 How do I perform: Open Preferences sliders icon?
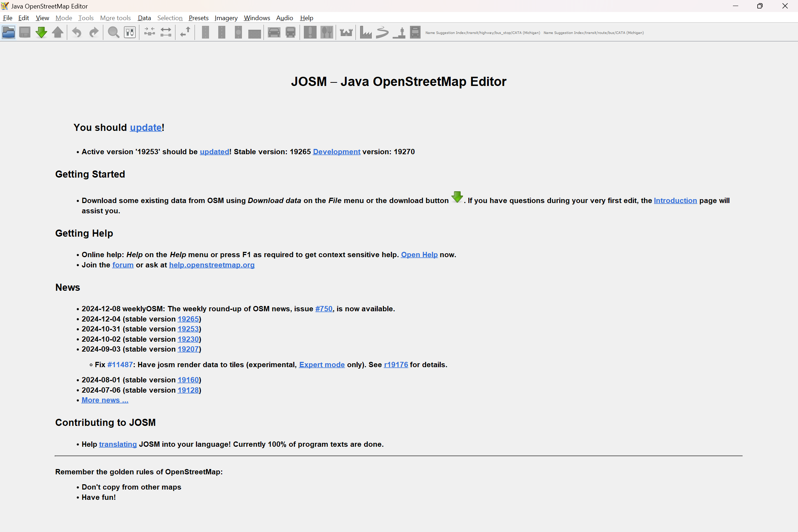130,33
